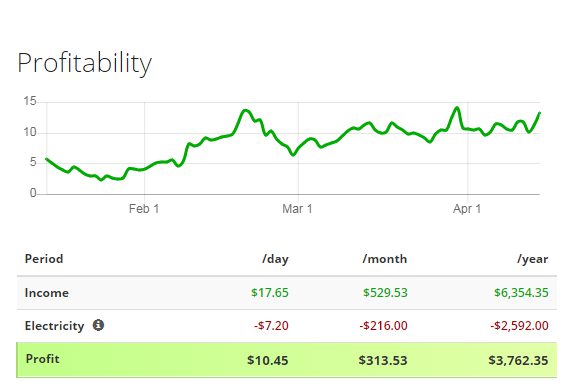Click the Income row label
The width and height of the screenshot is (574, 385).
click(x=47, y=293)
